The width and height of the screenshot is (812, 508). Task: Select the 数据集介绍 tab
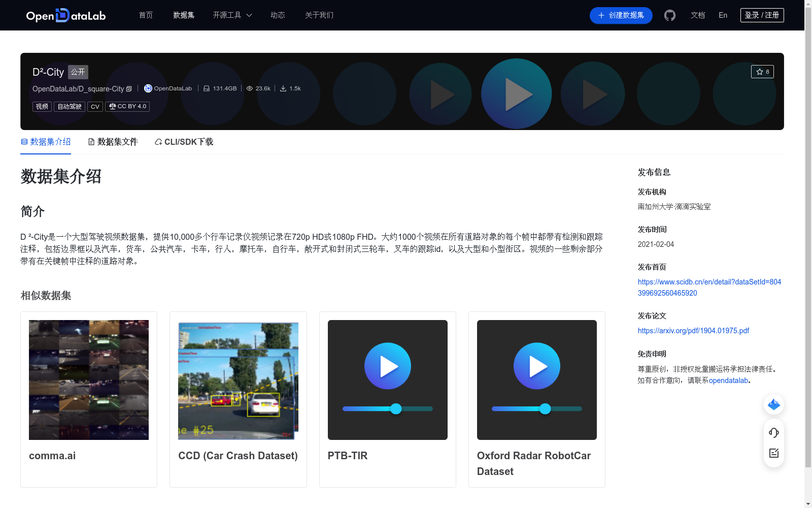(46, 142)
